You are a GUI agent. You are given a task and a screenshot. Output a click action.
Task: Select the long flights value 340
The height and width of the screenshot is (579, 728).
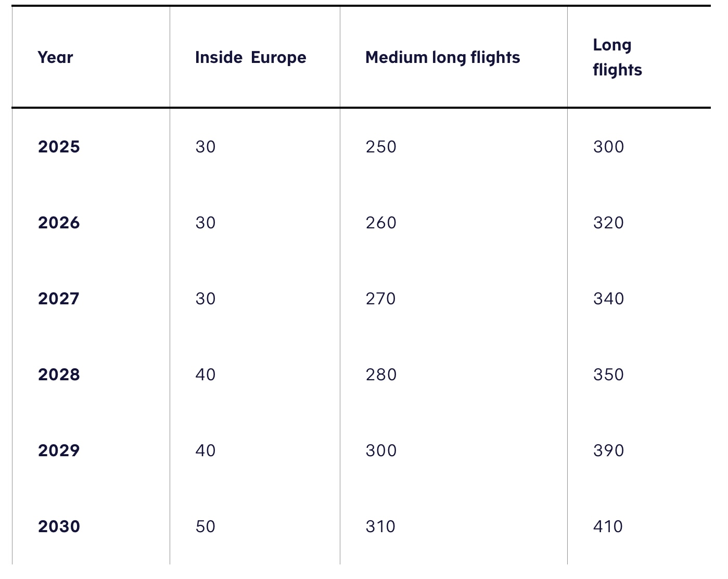(608, 299)
